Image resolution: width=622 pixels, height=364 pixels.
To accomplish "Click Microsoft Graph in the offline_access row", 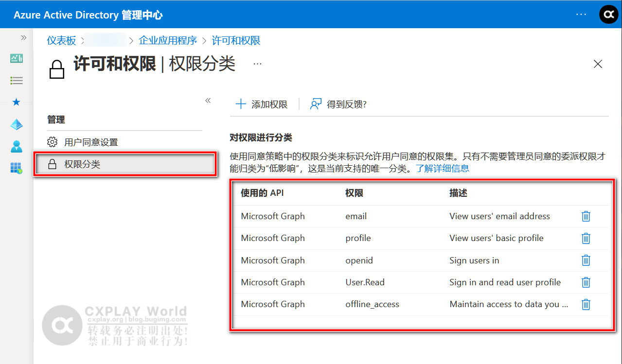I will tap(273, 304).
